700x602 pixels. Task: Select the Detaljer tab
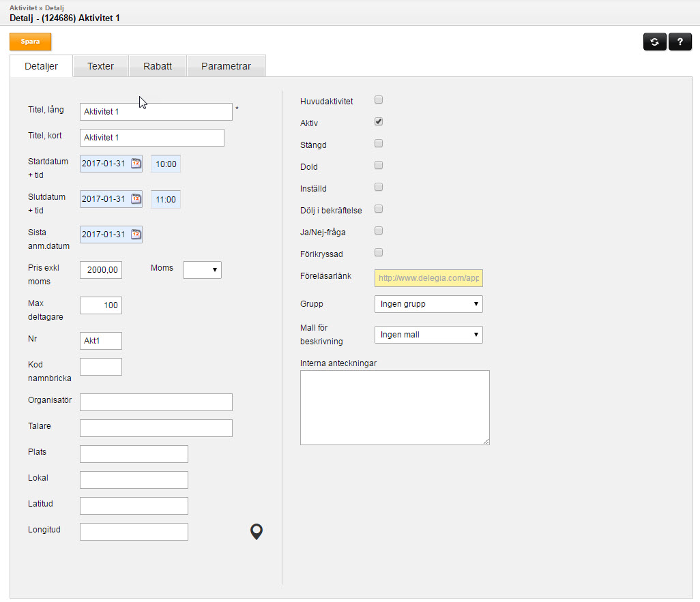(x=41, y=66)
